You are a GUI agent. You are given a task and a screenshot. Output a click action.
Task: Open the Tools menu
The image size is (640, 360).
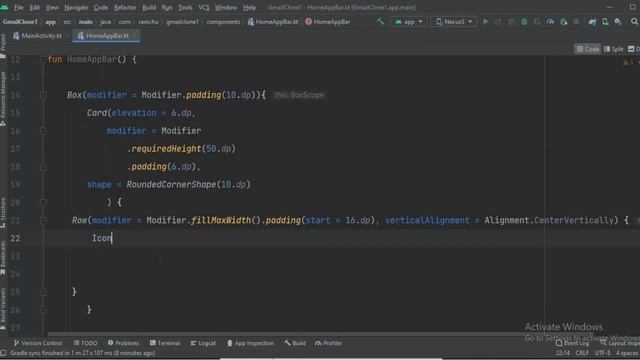(185, 7)
